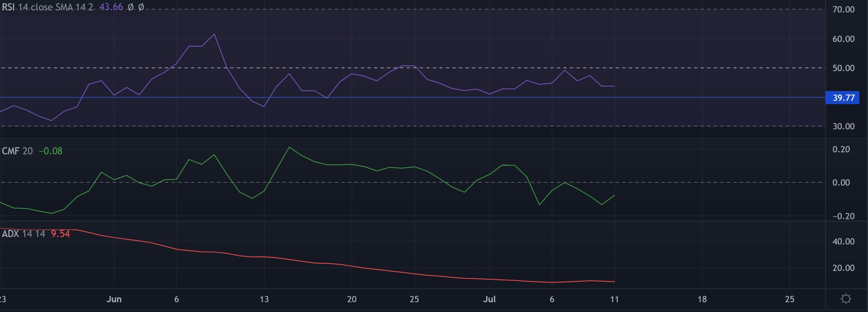Toggle visibility of the ADX indicator
This screenshot has width=868, height=312.
click(81, 234)
